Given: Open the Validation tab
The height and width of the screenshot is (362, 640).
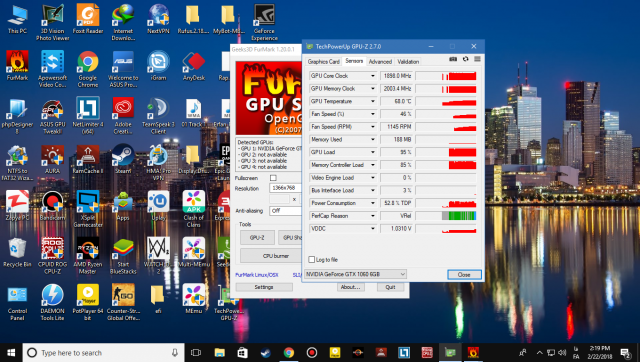Looking at the screenshot, I should coord(408,62).
